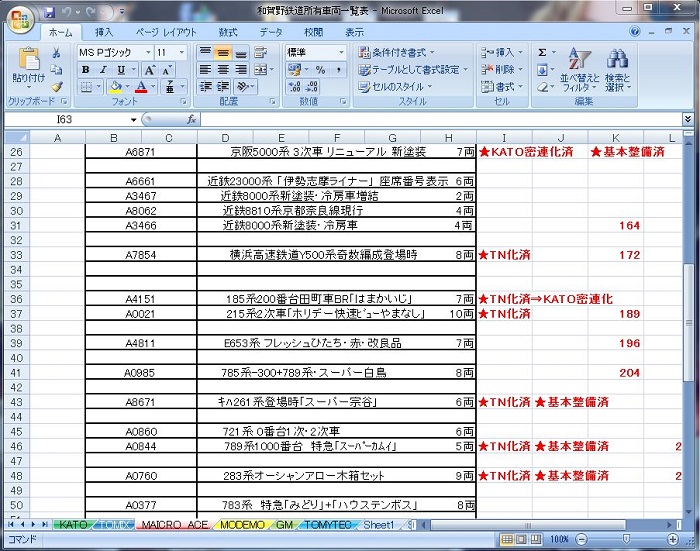Decrease font size with small A
This screenshot has width=700, height=551.
click(x=167, y=70)
